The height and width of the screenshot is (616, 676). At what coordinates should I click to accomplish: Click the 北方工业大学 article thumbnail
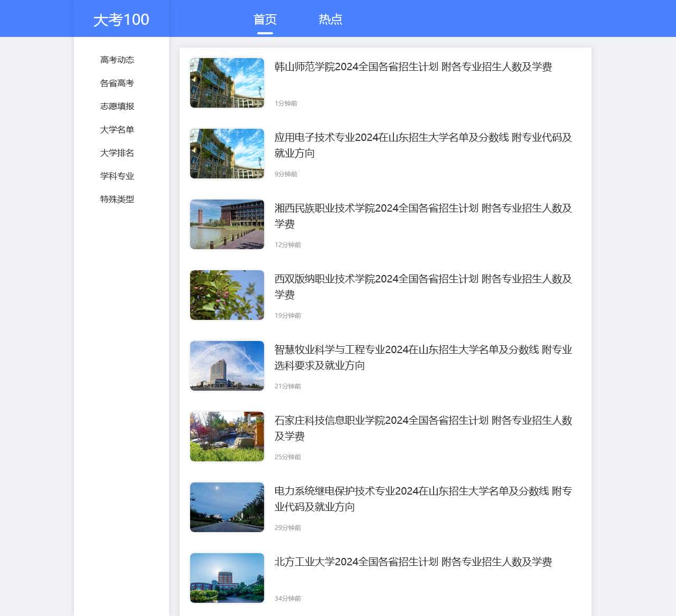click(227, 578)
